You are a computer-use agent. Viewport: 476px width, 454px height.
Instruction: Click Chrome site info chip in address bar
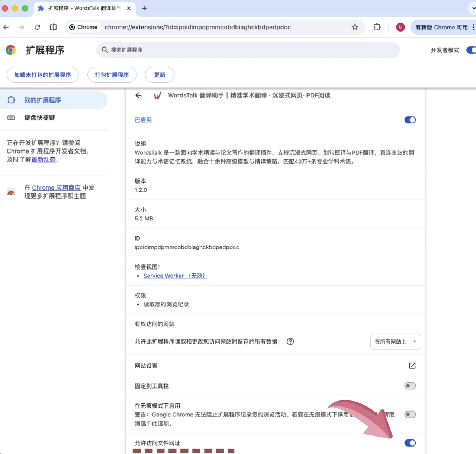[83, 27]
